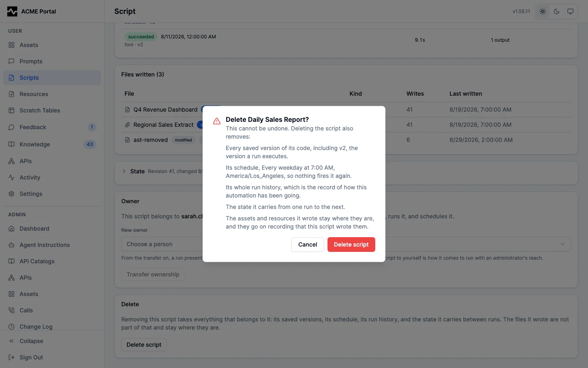Viewport: 588px width, 368px height.
Task: Click the Calls phone icon
Action: [11, 310]
